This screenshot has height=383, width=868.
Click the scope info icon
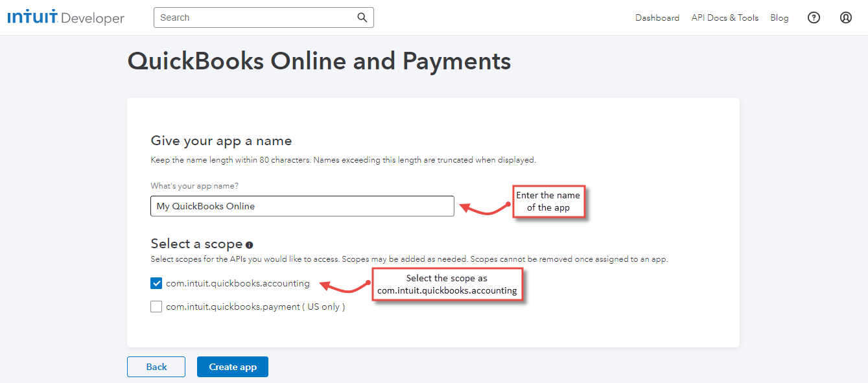250,245
